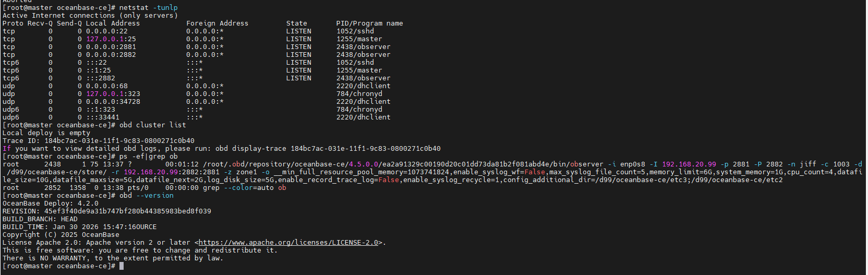Viewport: 868px width, 275px height.
Task: Open the Apache LICENSE-2.0 URL link
Action: [288, 243]
